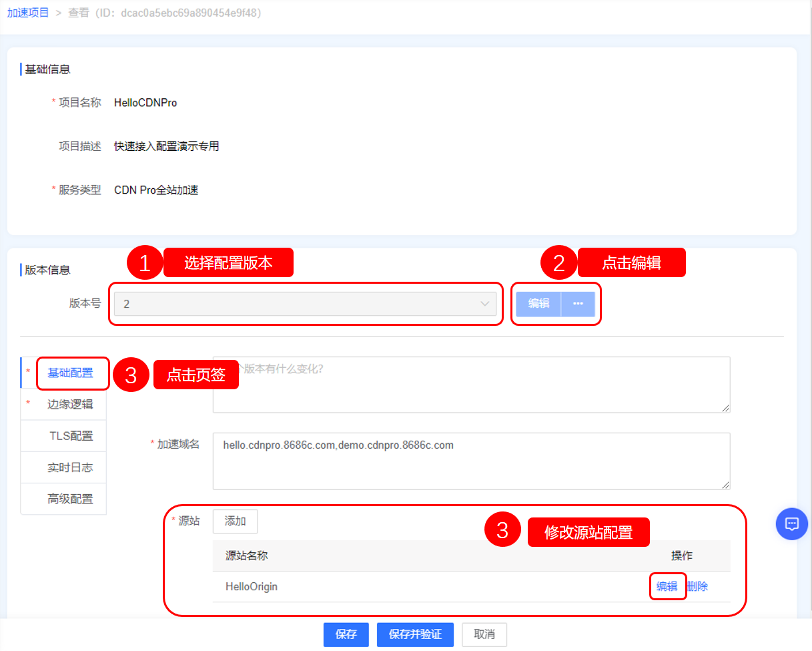Switch to the 基础配置 tab

tap(70, 373)
